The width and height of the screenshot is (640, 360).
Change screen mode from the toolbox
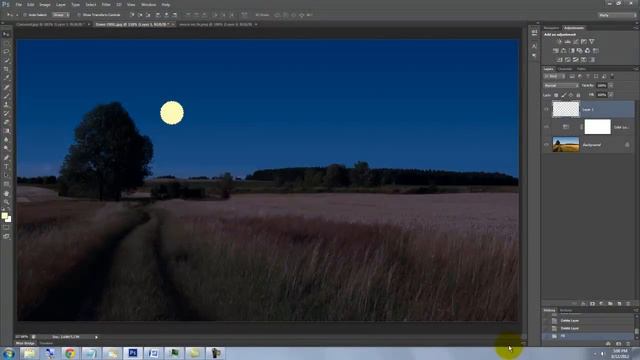(6, 236)
